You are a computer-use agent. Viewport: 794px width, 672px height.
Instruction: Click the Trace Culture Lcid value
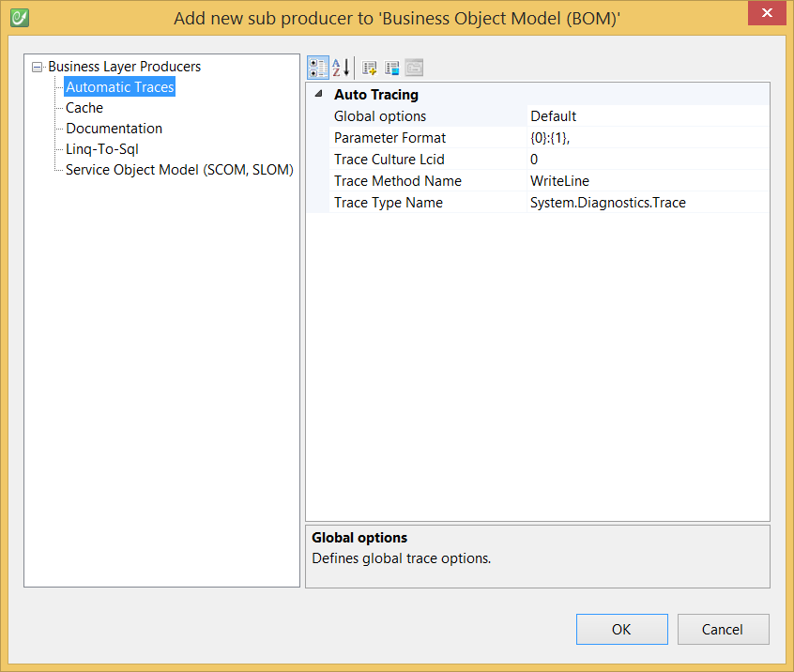click(x=648, y=160)
